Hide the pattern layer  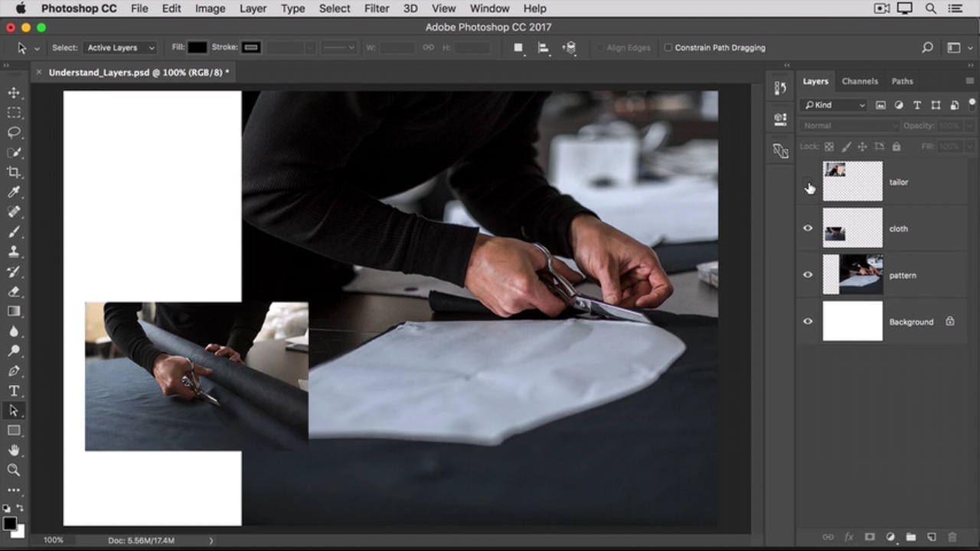coord(808,275)
